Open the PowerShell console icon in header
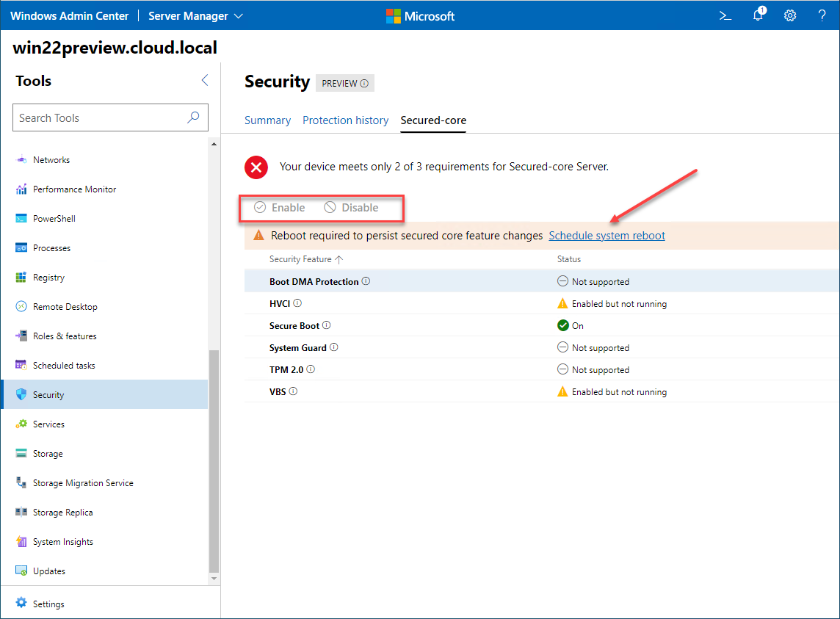Viewport: 840px width, 619px height. tap(725, 16)
